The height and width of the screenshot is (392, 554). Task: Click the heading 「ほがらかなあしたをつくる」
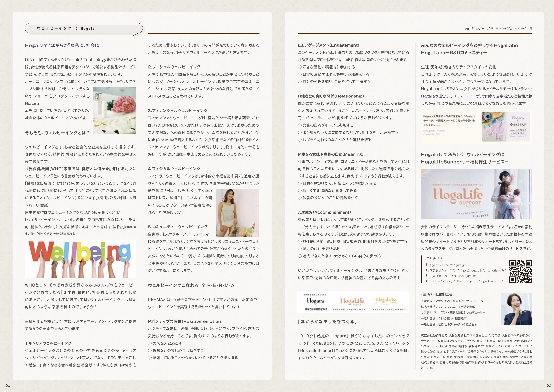tap(327, 321)
